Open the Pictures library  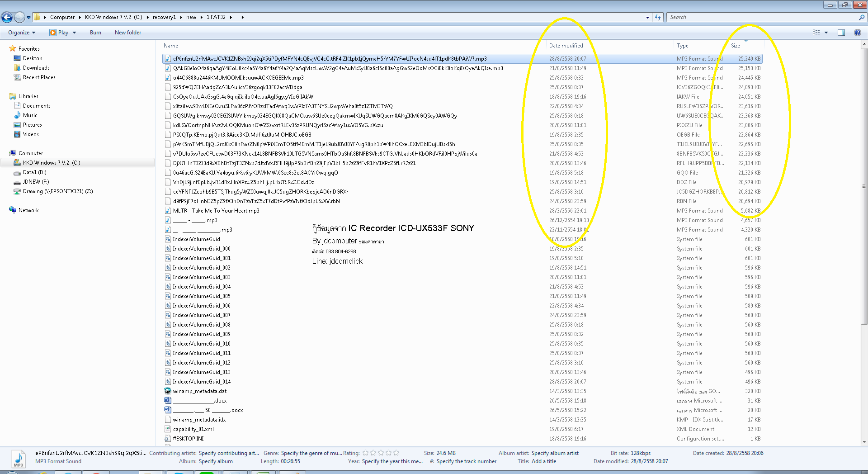tap(33, 125)
